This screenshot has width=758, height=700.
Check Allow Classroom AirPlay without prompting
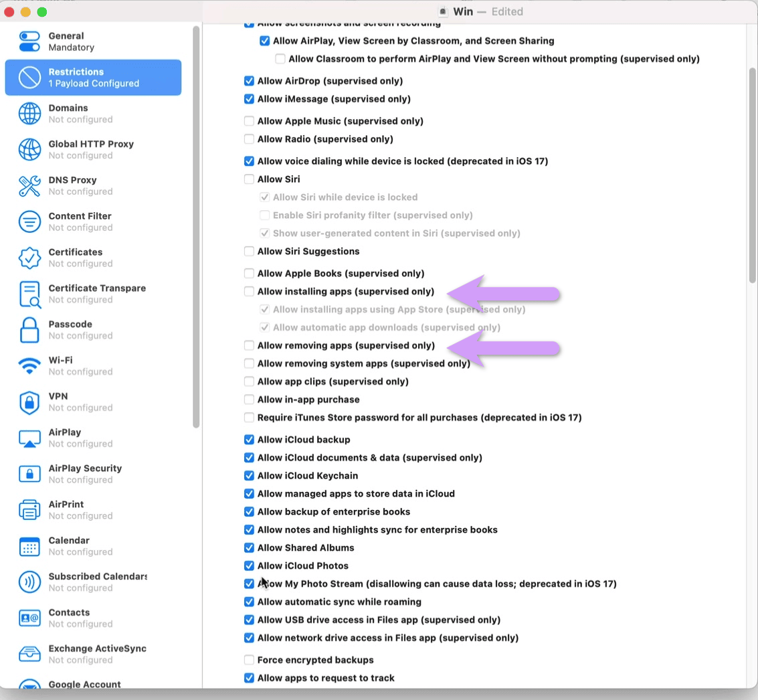280,59
